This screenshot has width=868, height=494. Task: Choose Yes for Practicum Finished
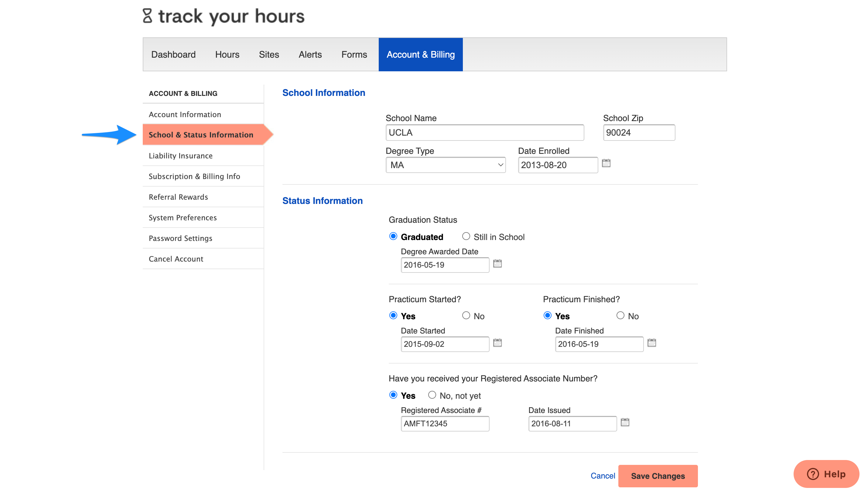(x=547, y=316)
